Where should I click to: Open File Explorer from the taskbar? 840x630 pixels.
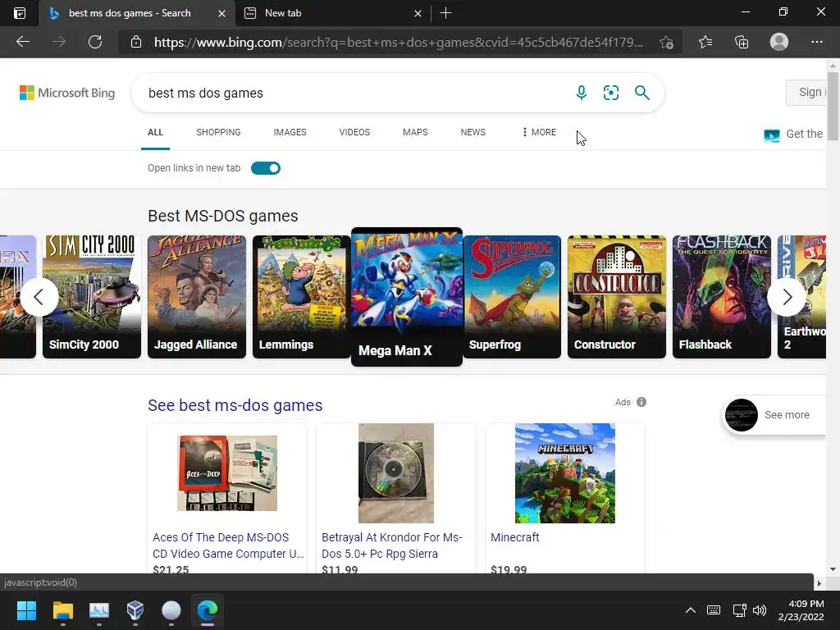[x=62, y=610]
